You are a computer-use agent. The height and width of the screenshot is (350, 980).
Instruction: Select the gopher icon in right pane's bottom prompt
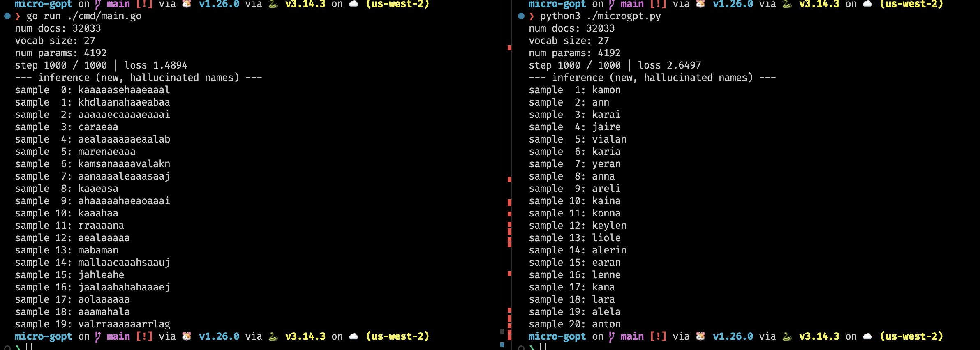700,336
